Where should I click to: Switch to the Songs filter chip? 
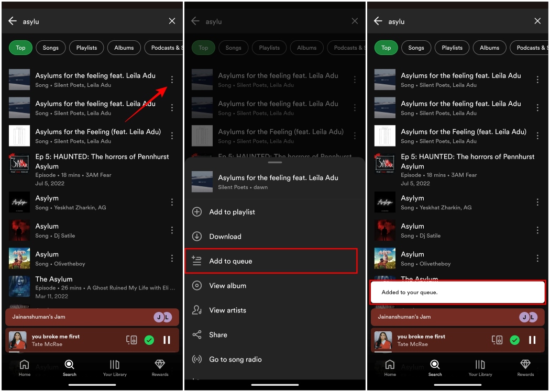(50, 48)
